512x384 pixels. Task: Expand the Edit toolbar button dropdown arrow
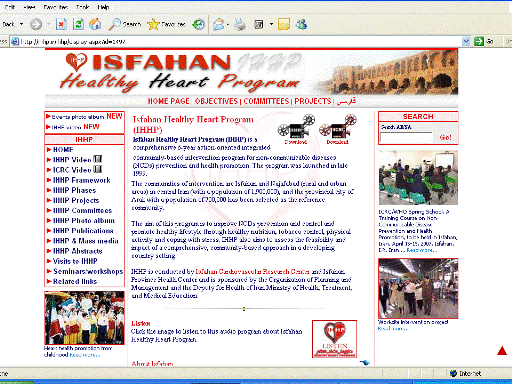point(271,24)
